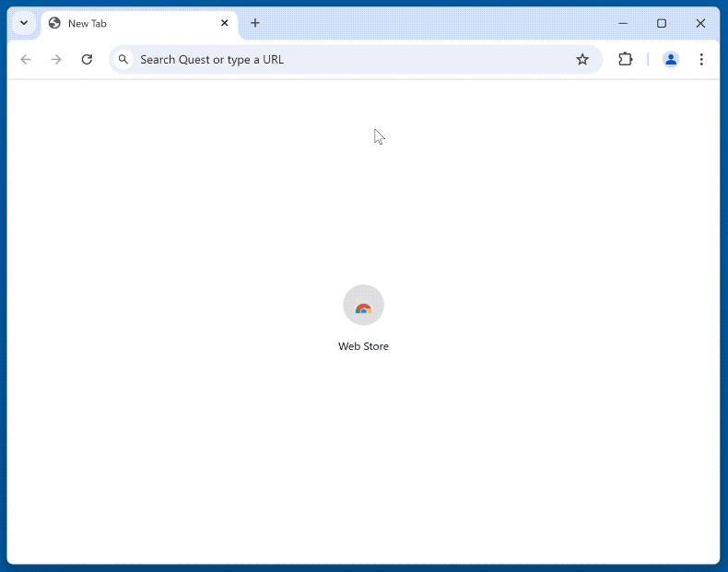This screenshot has height=572, width=728.
Task: Maximize the browser window
Action: pos(662,23)
